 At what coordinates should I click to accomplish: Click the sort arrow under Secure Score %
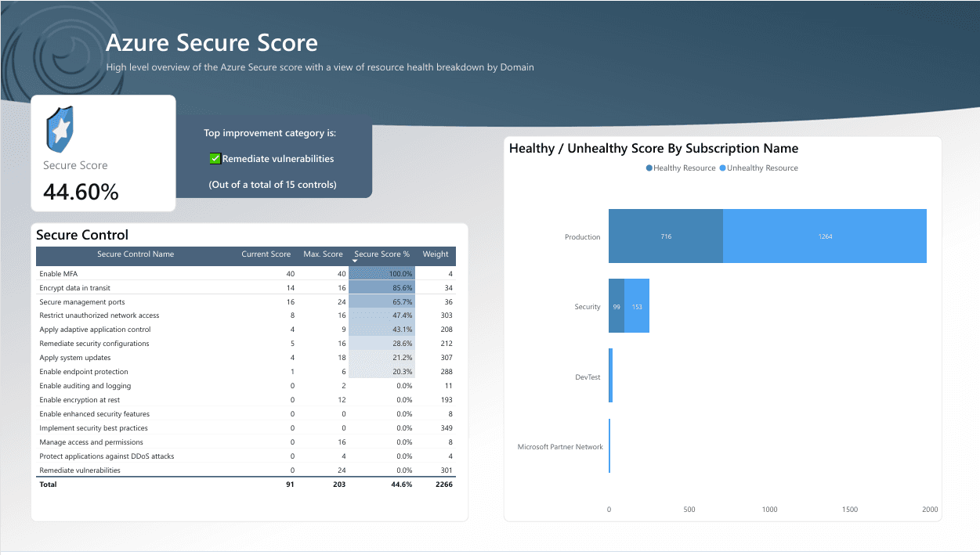click(355, 261)
